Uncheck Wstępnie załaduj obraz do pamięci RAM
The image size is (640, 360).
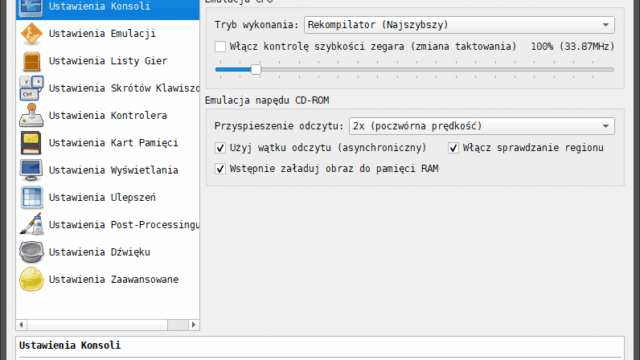coord(220,169)
